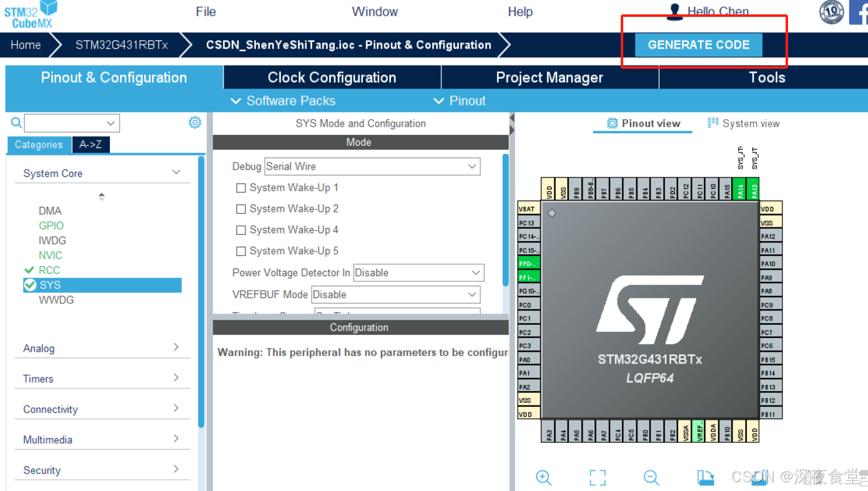Open Power Voltage Detector In dropdown

click(419, 273)
